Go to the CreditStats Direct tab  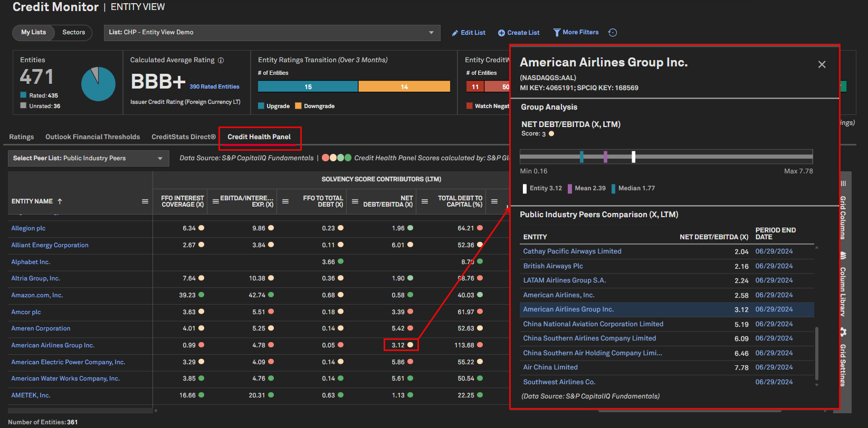[184, 137]
